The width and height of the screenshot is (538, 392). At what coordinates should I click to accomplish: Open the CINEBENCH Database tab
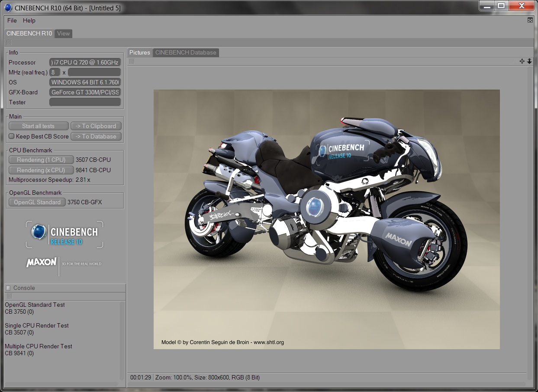(x=186, y=52)
